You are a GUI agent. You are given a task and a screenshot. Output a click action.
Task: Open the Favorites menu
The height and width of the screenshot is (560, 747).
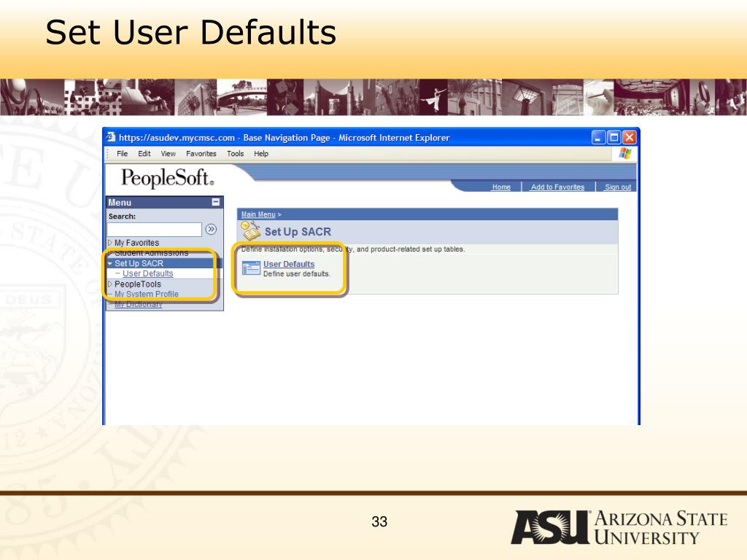201,153
